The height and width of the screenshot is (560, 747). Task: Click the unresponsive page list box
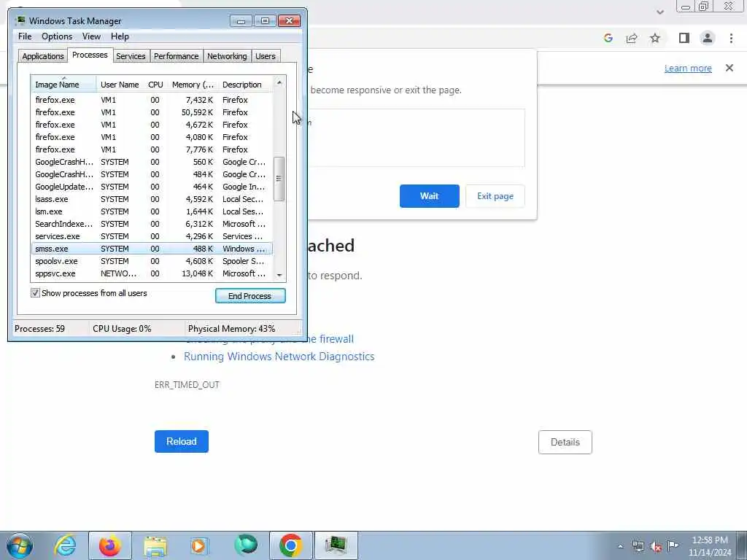[416, 138]
